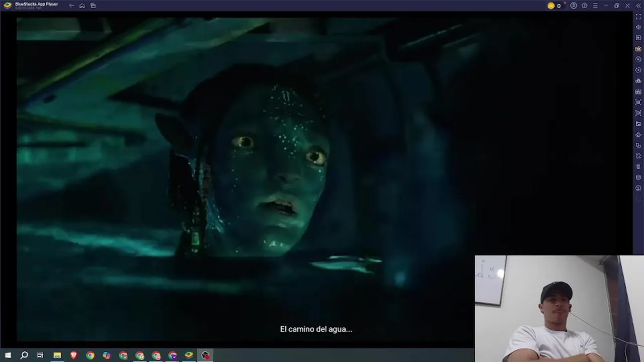This screenshot has height=362, width=644.
Task: Open the recent apps icon in title bar
Action: click(93, 6)
